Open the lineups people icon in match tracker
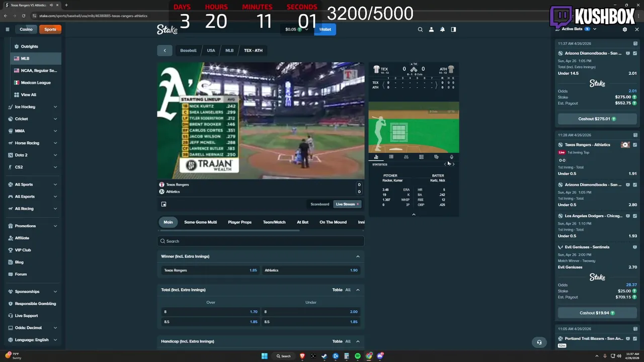The width and height of the screenshot is (644, 362). (406, 157)
